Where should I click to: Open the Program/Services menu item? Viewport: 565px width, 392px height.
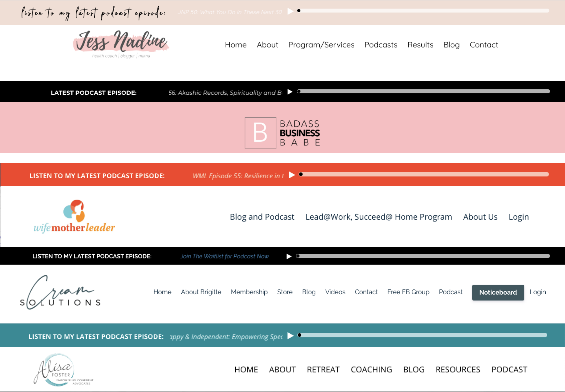pyautogui.click(x=321, y=45)
